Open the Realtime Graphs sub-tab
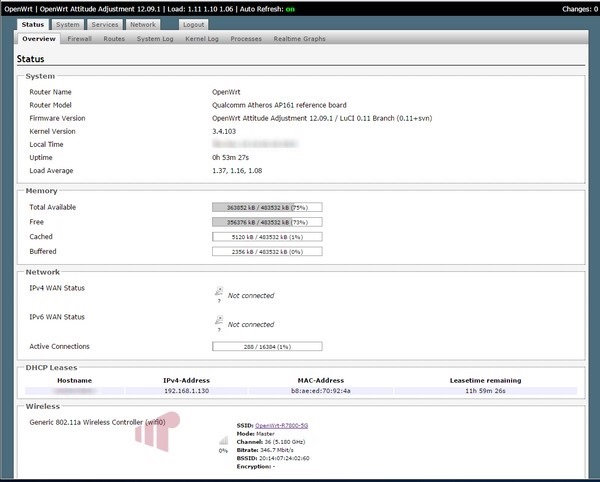This screenshot has height=482, width=600. pos(299,39)
